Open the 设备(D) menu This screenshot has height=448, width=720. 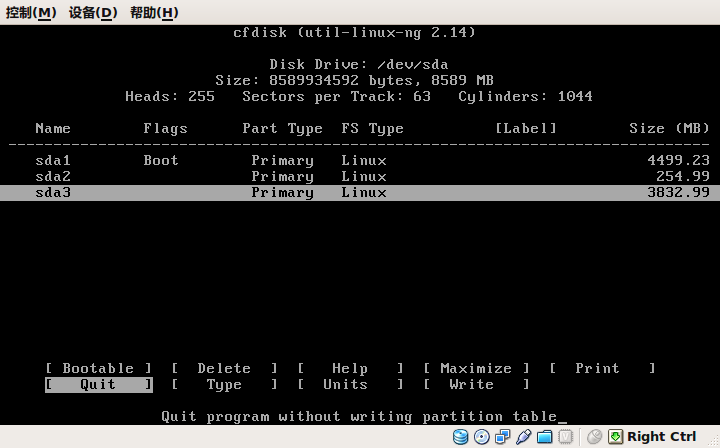[x=93, y=12]
